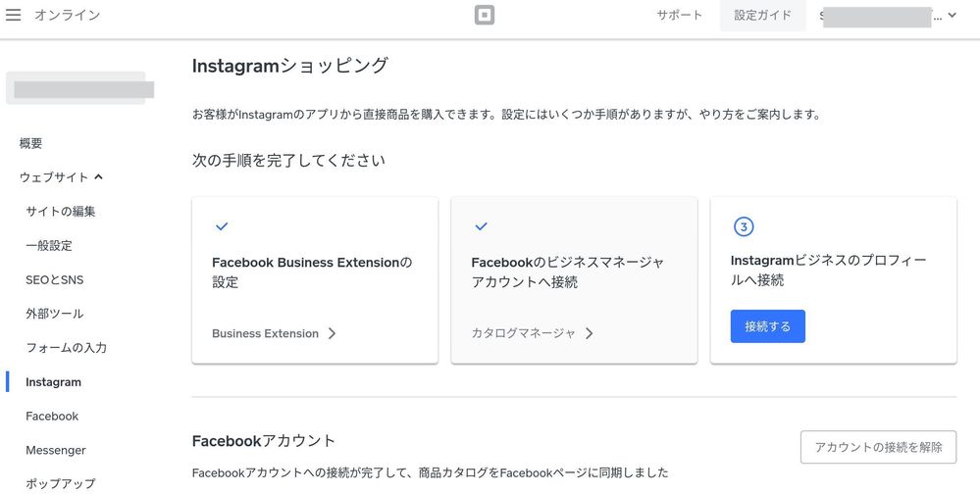Select 概要 in the sidebar
The image size is (980, 494).
point(31,143)
